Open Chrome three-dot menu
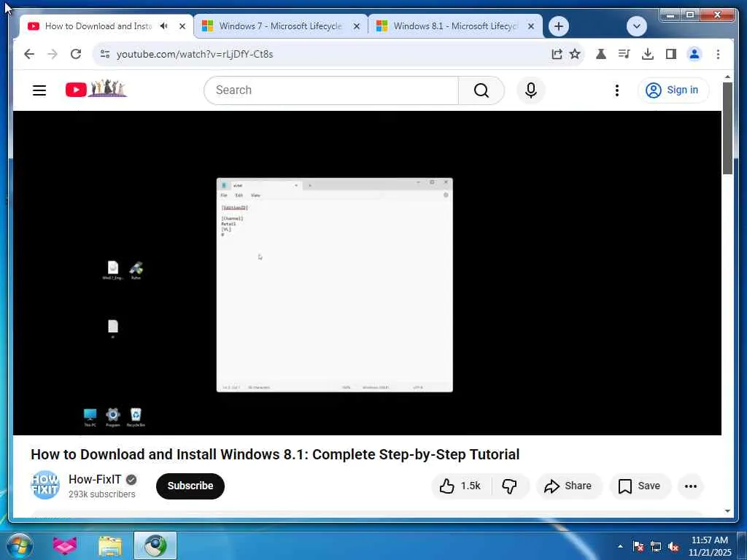This screenshot has height=560, width=747. pos(718,54)
